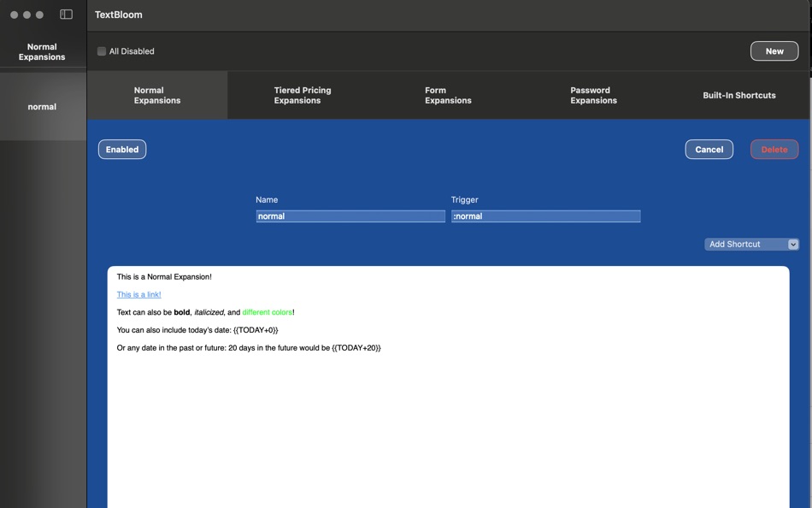The height and width of the screenshot is (508, 812).
Task: Select the 'normal' sidebar item
Action: 43,107
